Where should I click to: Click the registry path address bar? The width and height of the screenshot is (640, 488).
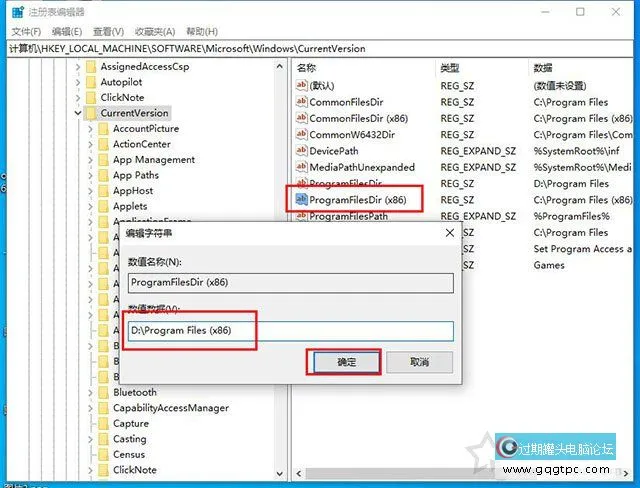click(320, 49)
